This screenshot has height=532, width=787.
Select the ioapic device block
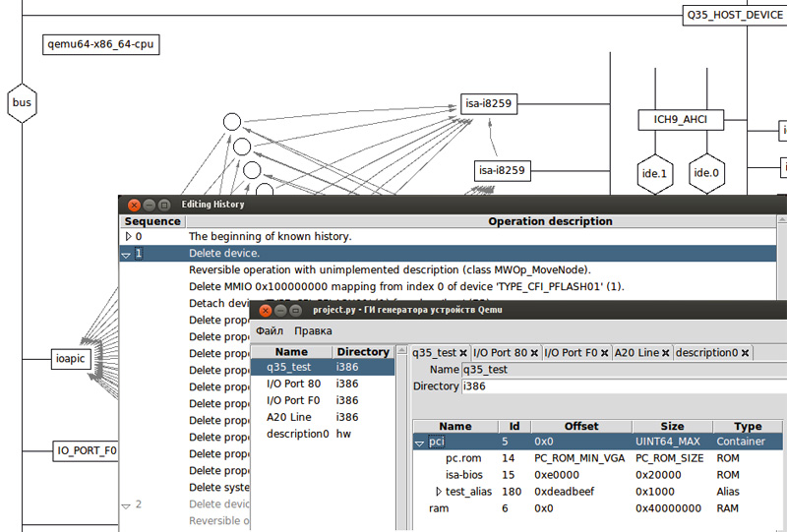(x=71, y=359)
